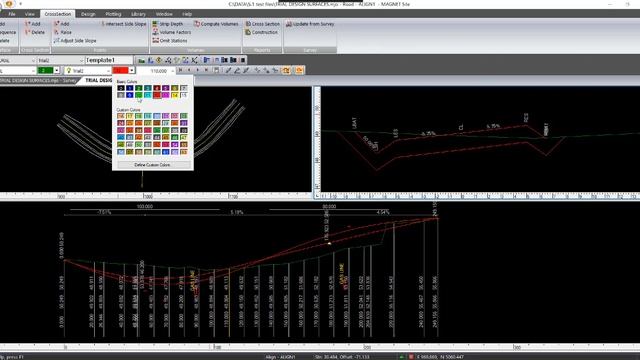Open the station 110.000 dropdown
640x360 pixels.
point(173,71)
